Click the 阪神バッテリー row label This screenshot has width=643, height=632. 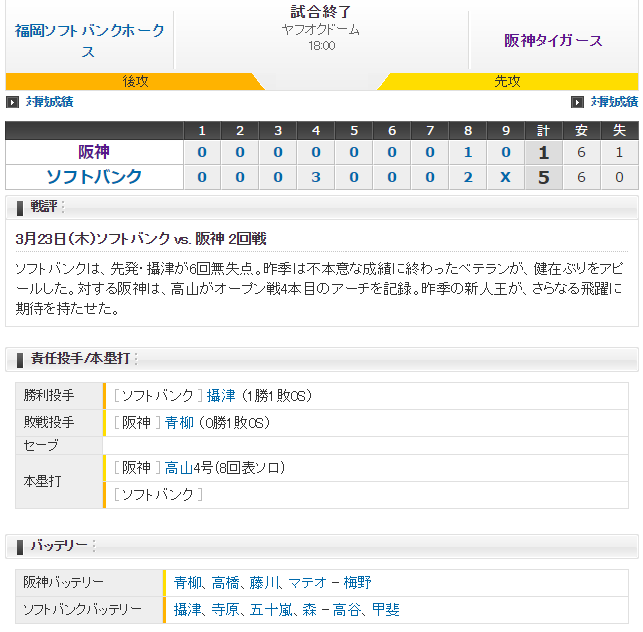pos(89,582)
